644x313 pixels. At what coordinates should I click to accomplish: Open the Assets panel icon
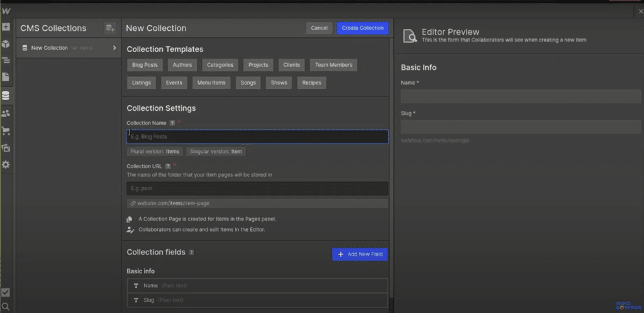[6, 147]
